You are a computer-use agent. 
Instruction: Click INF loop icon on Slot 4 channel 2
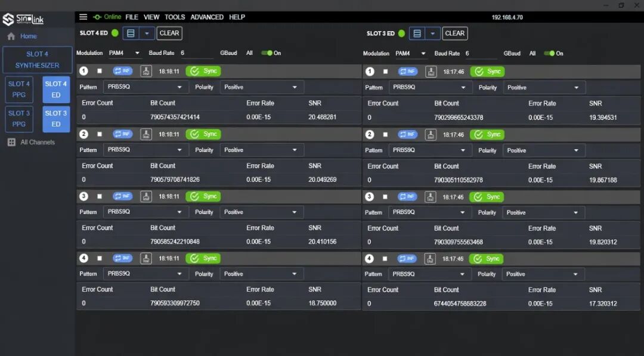[x=122, y=134]
